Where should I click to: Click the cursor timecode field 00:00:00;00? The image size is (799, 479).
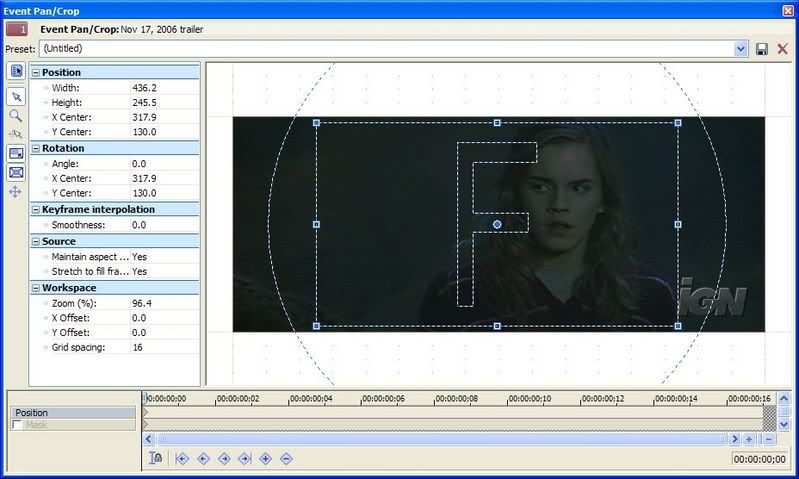tap(759, 459)
